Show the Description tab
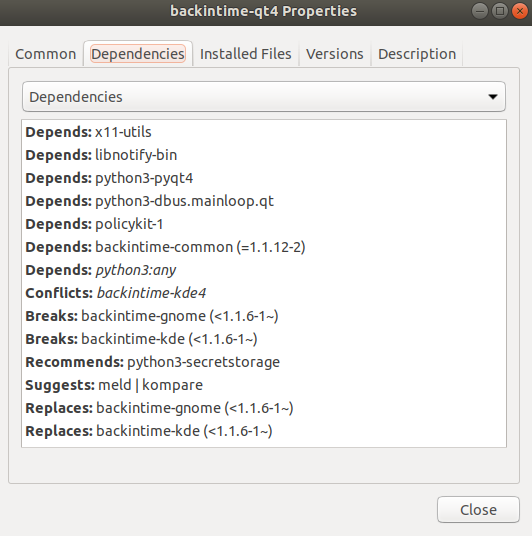The image size is (532, 536). coord(417,54)
